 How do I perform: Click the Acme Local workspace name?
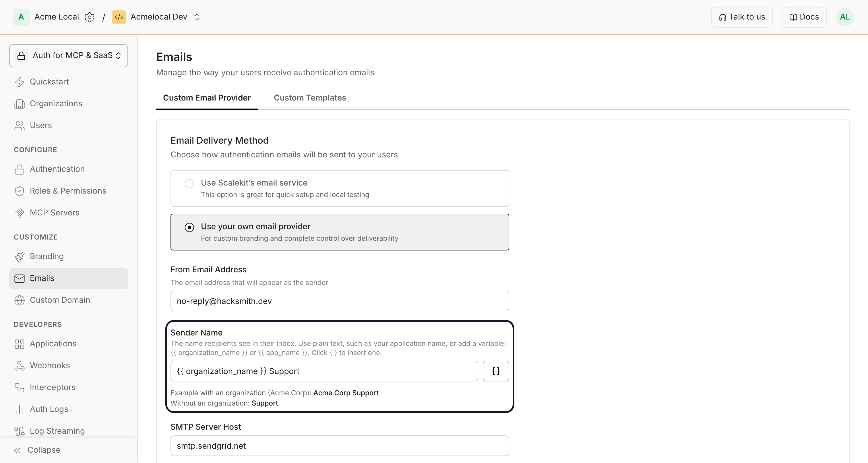point(57,17)
